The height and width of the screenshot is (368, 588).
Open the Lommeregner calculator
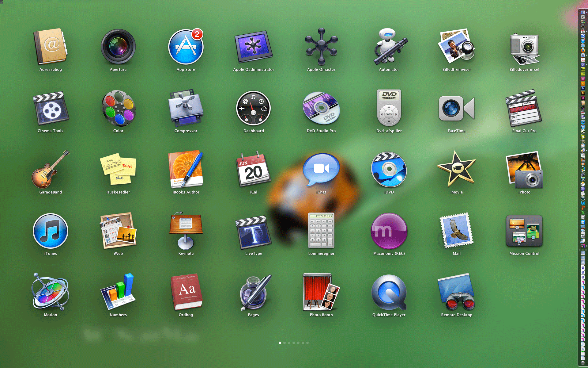[x=321, y=231]
